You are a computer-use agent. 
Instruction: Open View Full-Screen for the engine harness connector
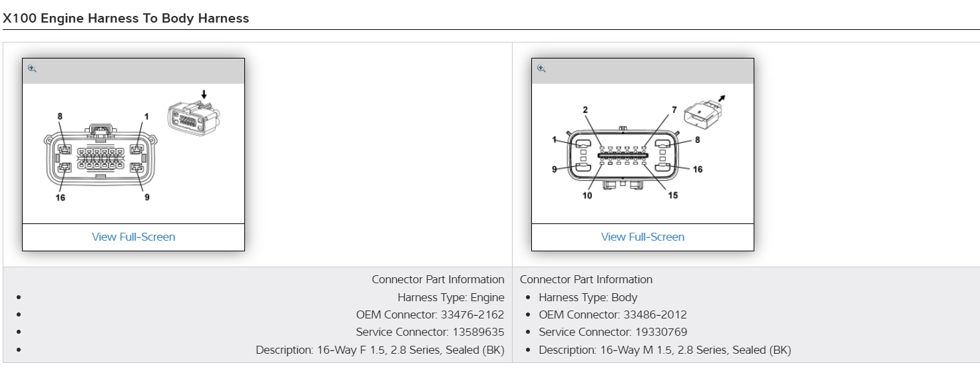[x=133, y=237]
